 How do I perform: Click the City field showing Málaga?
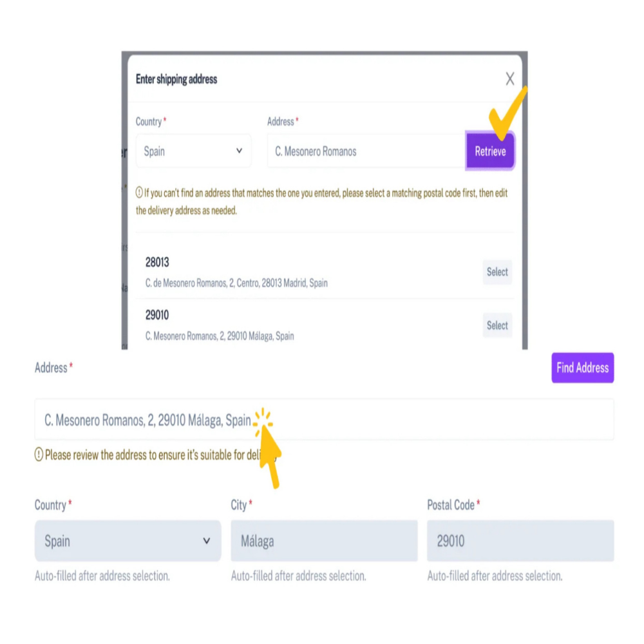(x=324, y=541)
